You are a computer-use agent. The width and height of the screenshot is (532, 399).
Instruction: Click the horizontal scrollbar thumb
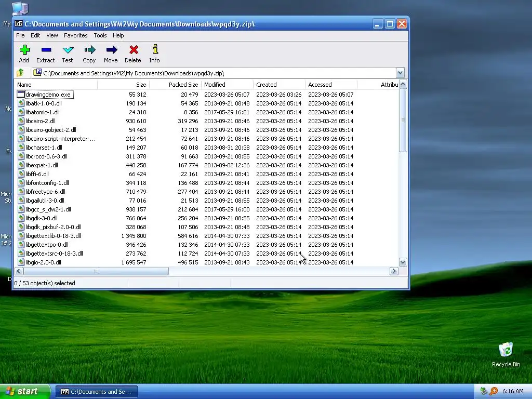[96, 271]
